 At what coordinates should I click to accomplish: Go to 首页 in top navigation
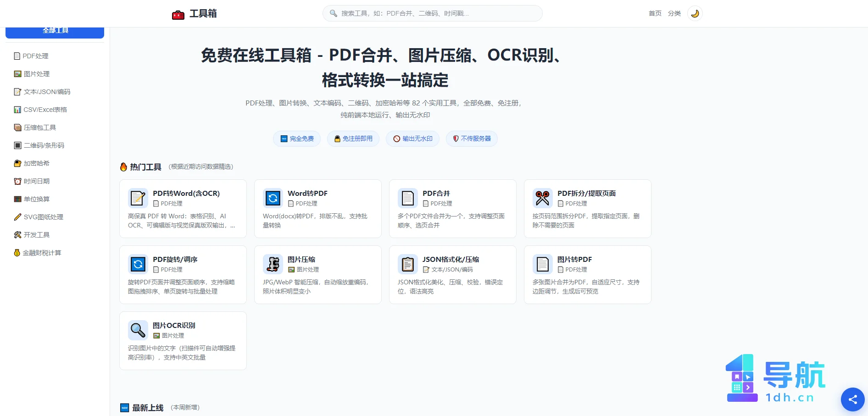pyautogui.click(x=655, y=13)
